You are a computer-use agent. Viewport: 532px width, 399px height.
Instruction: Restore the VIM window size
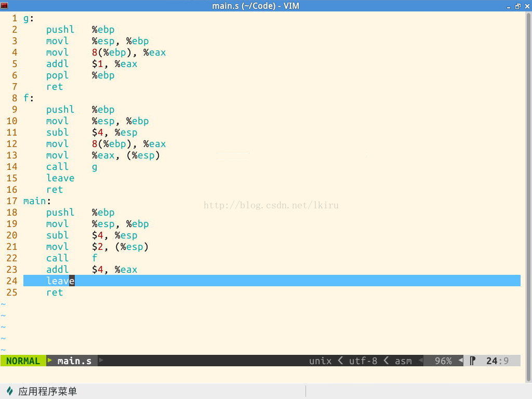pyautogui.click(x=518, y=6)
